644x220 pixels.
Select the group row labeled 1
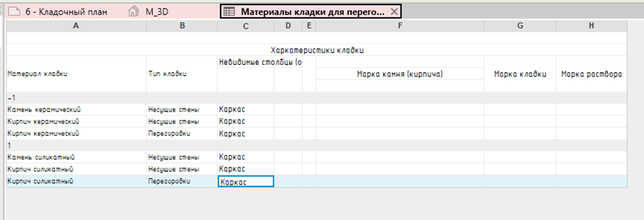pyautogui.click(x=317, y=145)
